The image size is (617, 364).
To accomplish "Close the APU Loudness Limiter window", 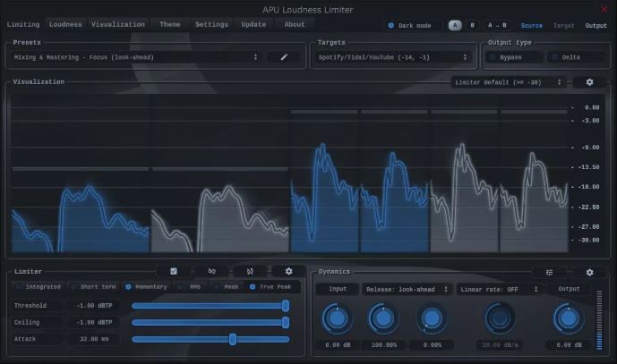I will [604, 10].
